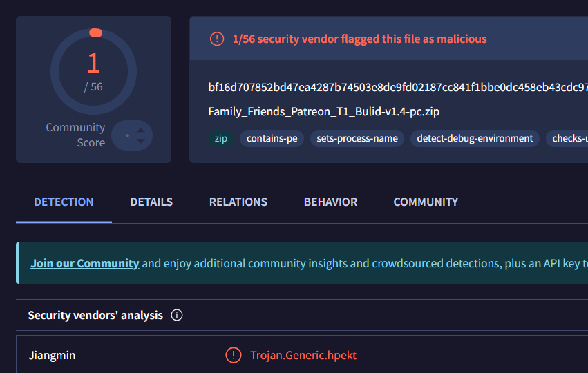Image resolution: width=588 pixels, height=373 pixels.
Task: Select the zip file type tag
Action: (x=221, y=138)
